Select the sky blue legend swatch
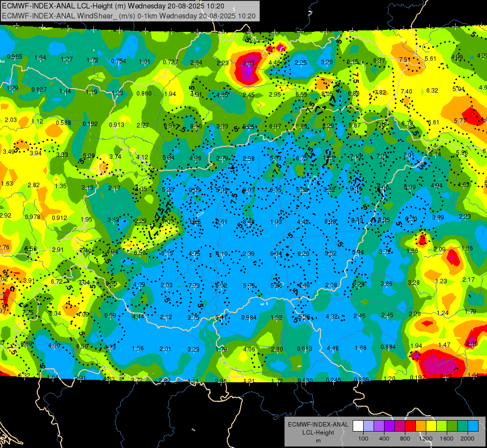The image size is (487, 448). coord(473,426)
